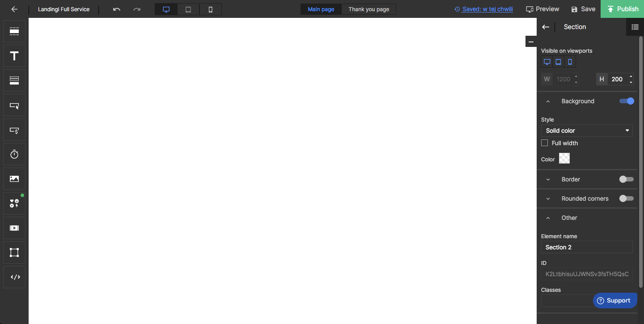Toggle the Background switch off
The image size is (644, 324).
click(x=626, y=101)
